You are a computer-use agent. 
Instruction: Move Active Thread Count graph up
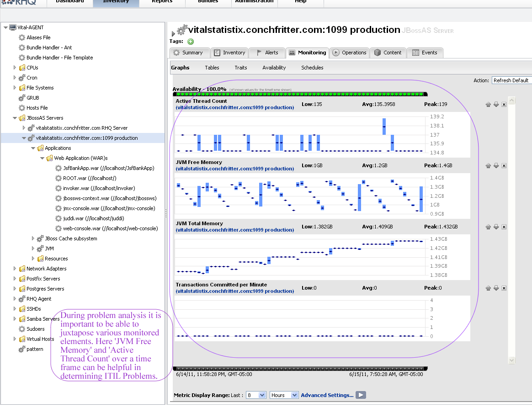[488, 105]
